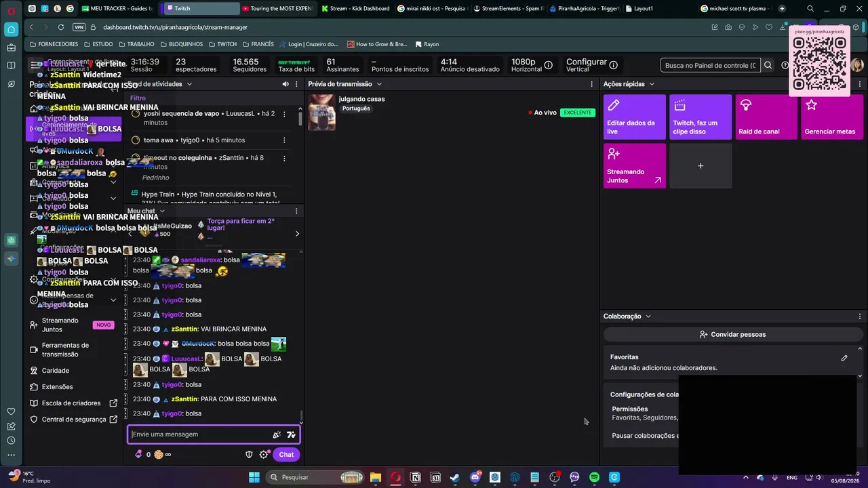868x488 pixels.
Task: Open Opera downloads icon
Action: pos(783,27)
